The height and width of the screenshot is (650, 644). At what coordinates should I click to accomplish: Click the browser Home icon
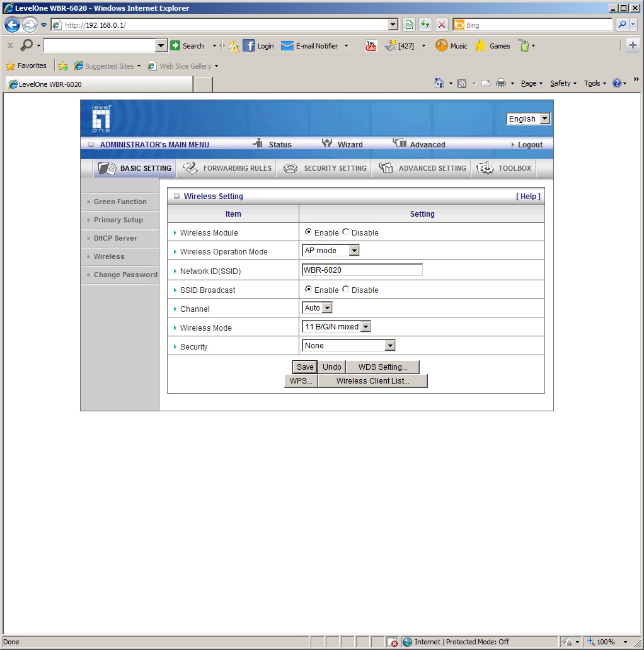[x=439, y=83]
